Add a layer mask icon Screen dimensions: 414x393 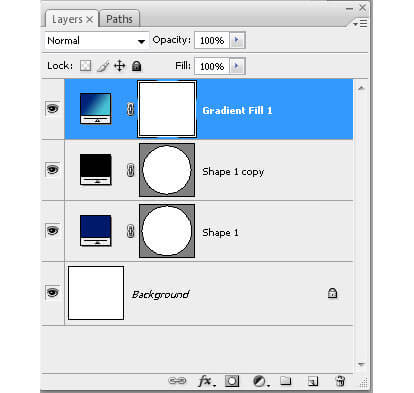(232, 381)
